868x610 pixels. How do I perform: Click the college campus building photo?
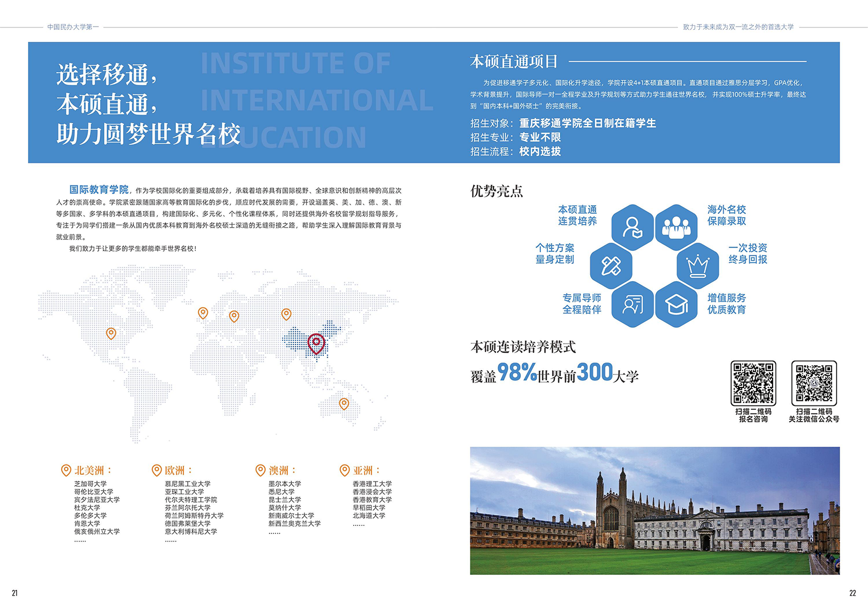[x=654, y=510]
